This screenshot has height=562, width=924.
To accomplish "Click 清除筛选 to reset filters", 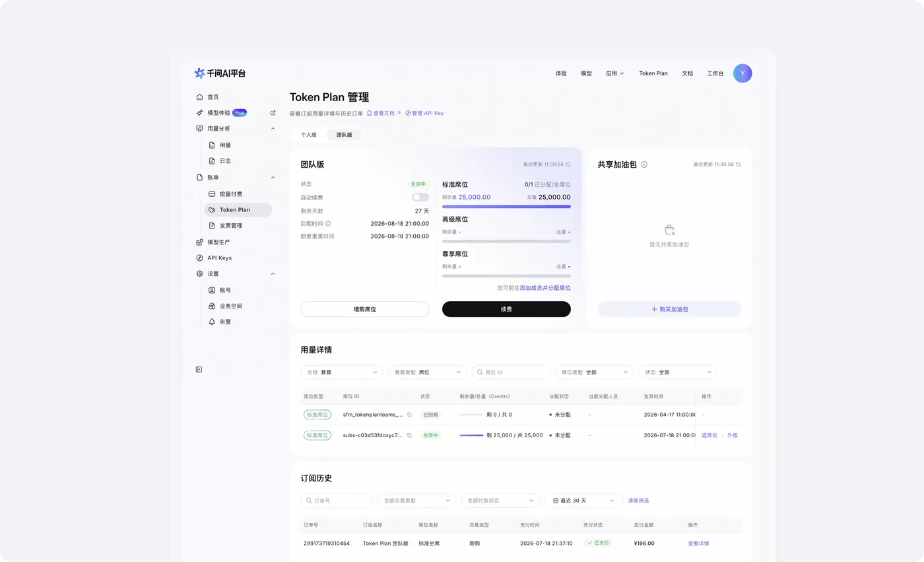I will click(x=638, y=501).
